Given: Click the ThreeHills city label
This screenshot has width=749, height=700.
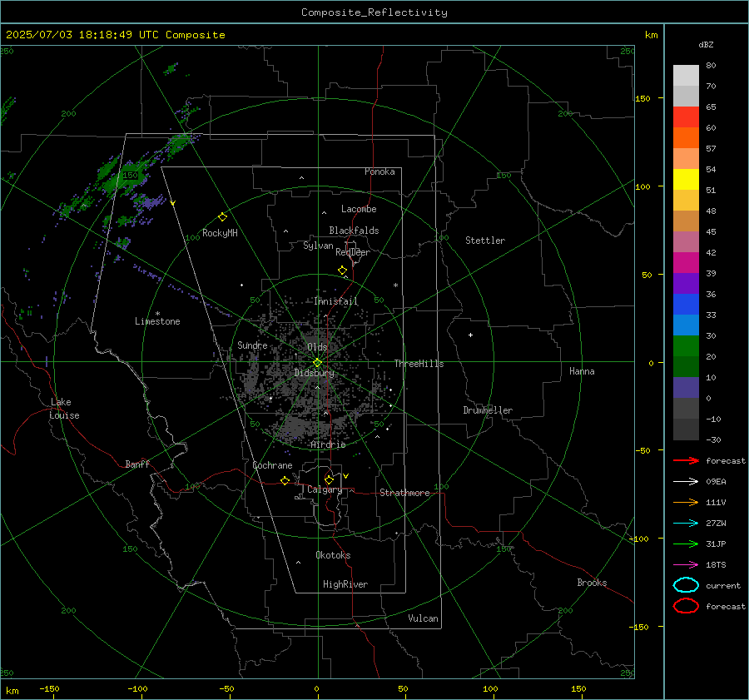Looking at the screenshot, I should 419,364.
